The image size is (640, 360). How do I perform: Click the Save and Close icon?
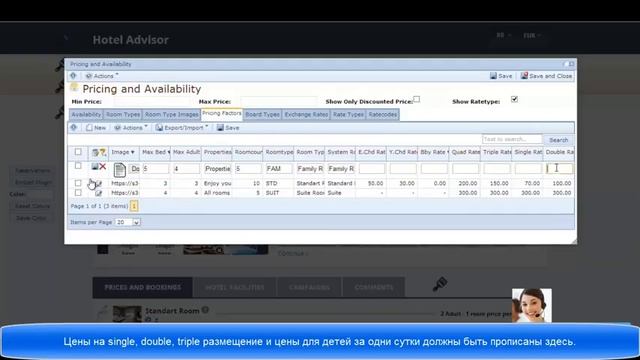[524, 76]
